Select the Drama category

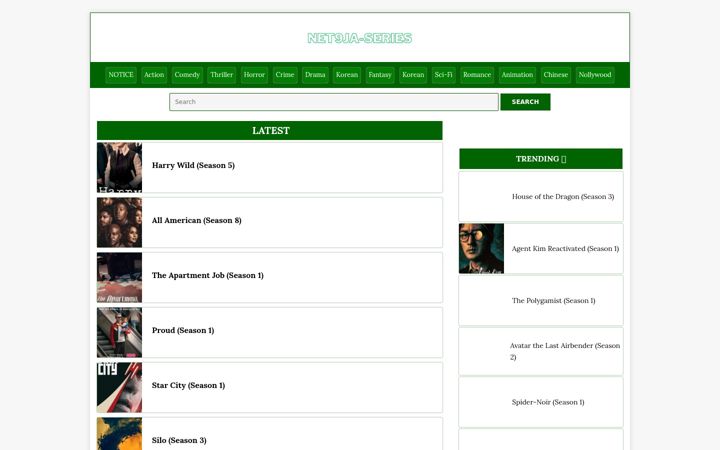click(x=315, y=75)
